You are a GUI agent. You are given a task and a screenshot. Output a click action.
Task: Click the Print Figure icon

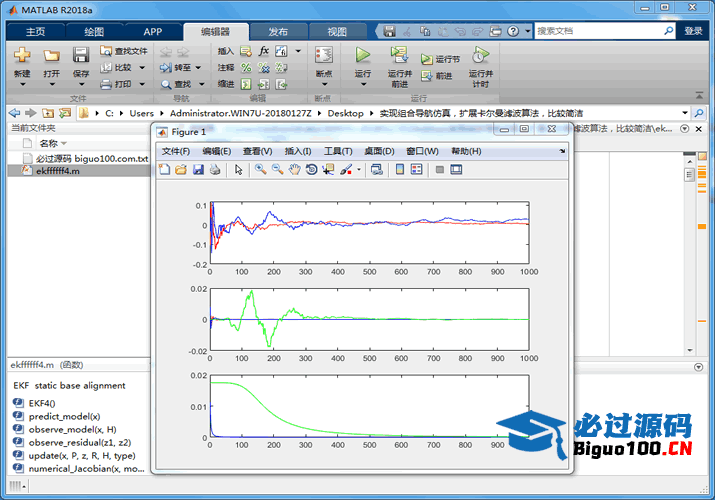click(215, 170)
